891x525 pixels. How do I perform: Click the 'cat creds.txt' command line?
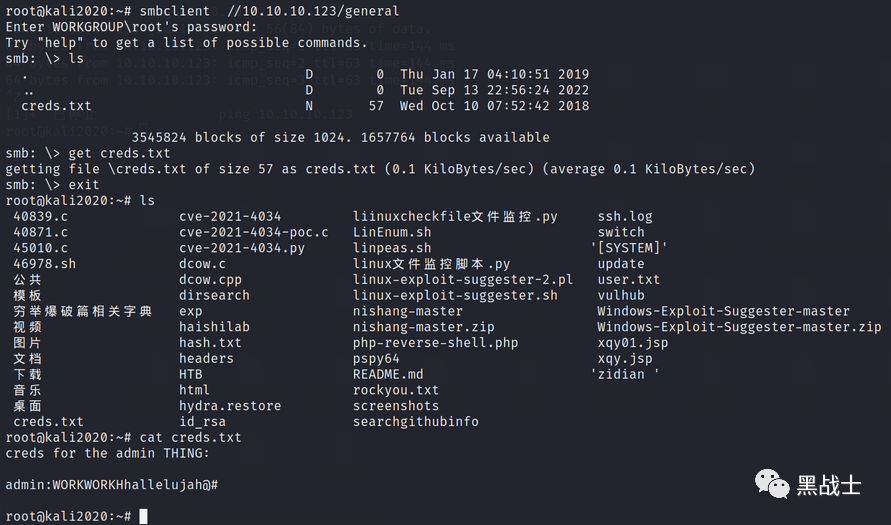(190, 438)
